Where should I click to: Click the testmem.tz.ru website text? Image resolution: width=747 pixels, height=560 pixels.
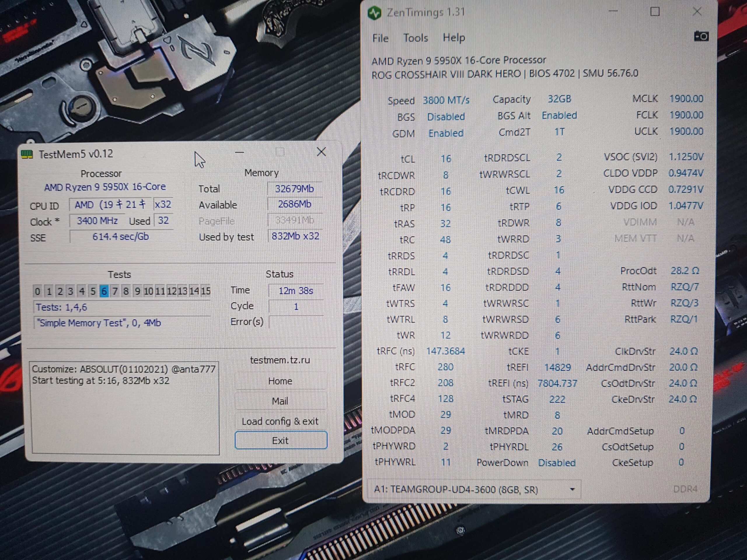(x=280, y=360)
